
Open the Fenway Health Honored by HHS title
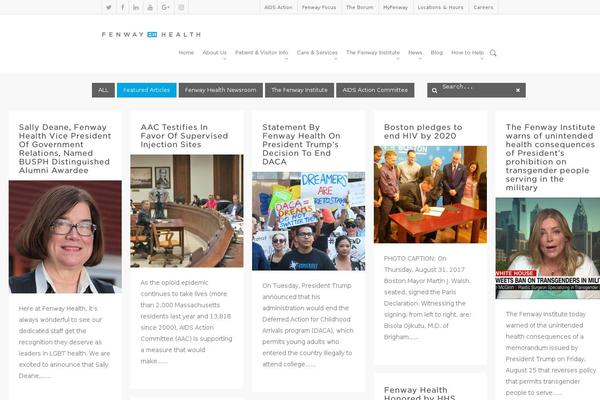(420, 393)
